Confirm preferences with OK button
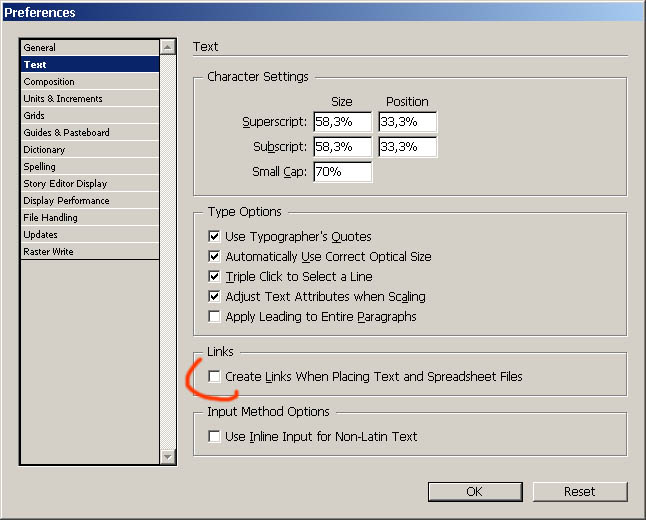Image resolution: width=646 pixels, height=520 pixels. 475,492
